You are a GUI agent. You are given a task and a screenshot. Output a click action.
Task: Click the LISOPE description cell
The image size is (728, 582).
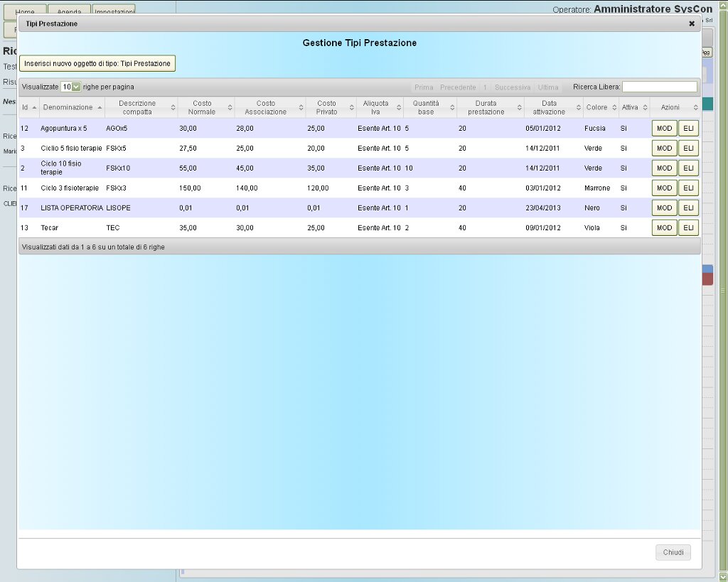pos(118,208)
